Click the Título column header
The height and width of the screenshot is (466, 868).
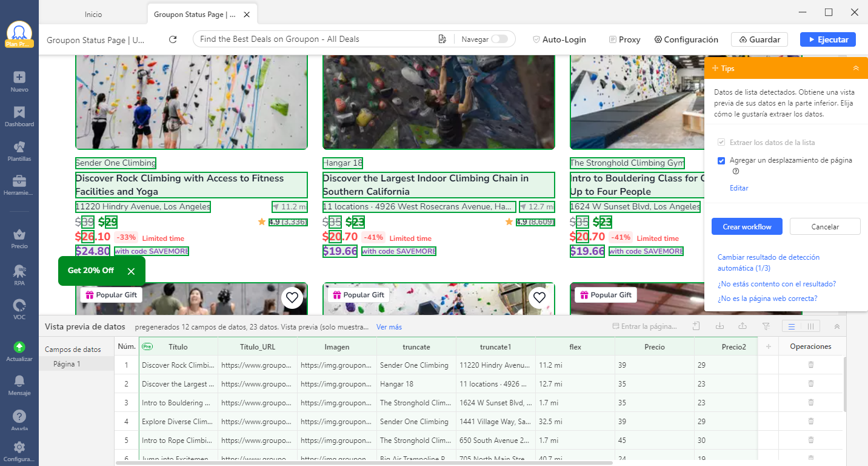tap(178, 346)
